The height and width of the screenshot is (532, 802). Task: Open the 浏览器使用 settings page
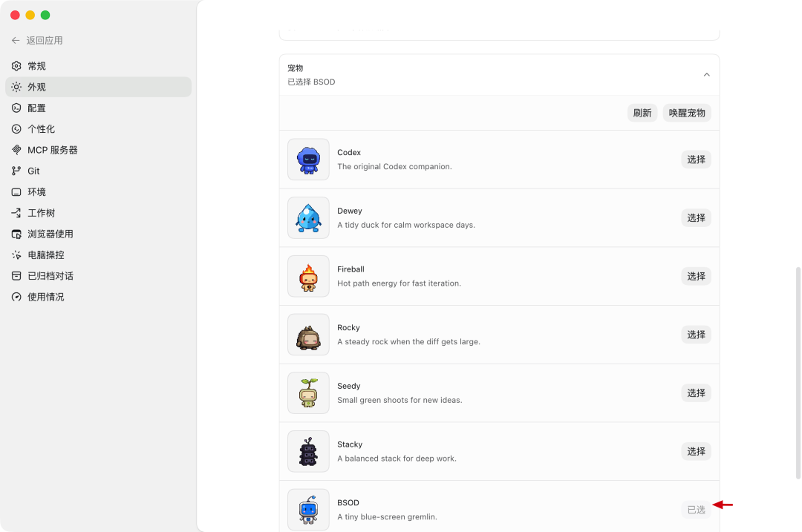[x=98, y=234]
